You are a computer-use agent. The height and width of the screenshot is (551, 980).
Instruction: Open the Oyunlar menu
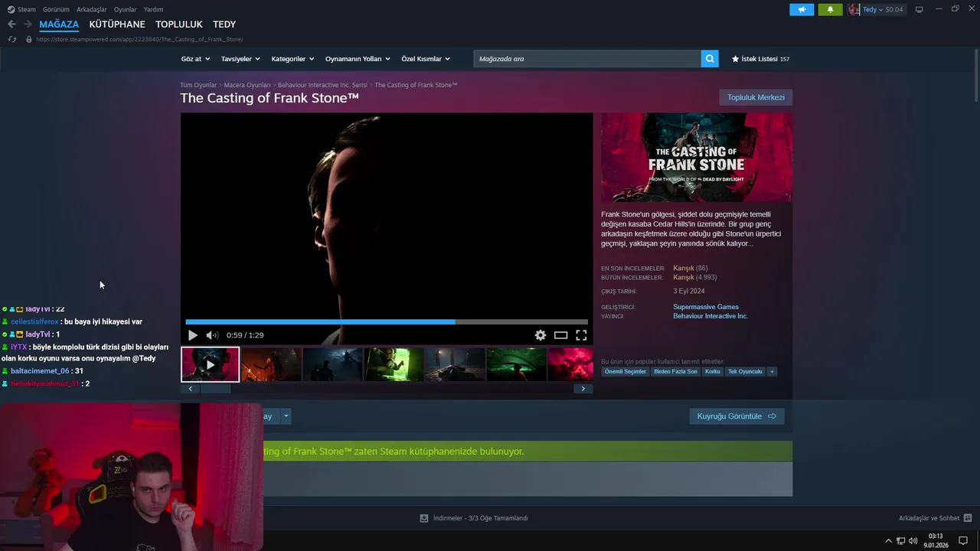[125, 9]
